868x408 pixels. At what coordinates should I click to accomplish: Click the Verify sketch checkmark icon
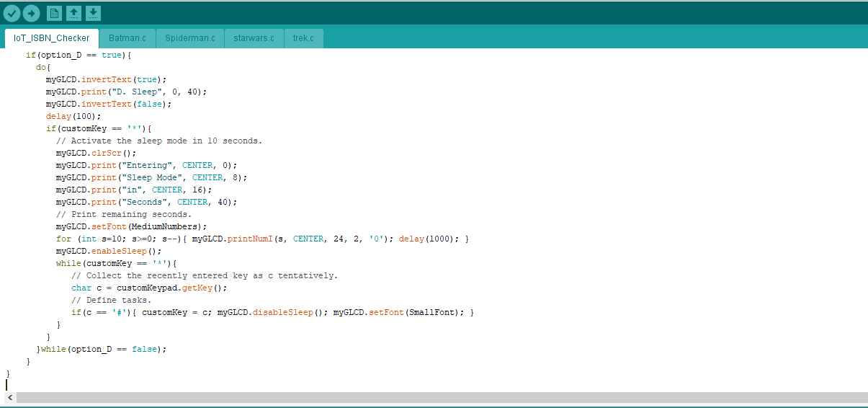tap(12, 13)
